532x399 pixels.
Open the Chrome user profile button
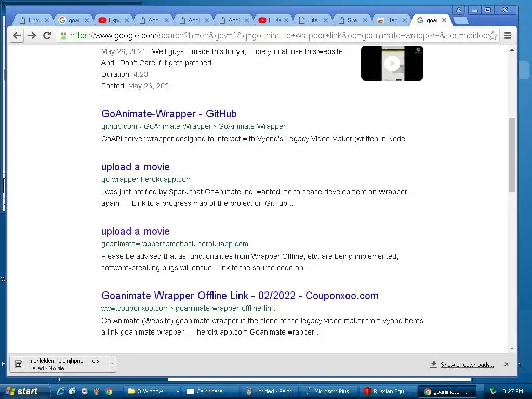[458, 10]
